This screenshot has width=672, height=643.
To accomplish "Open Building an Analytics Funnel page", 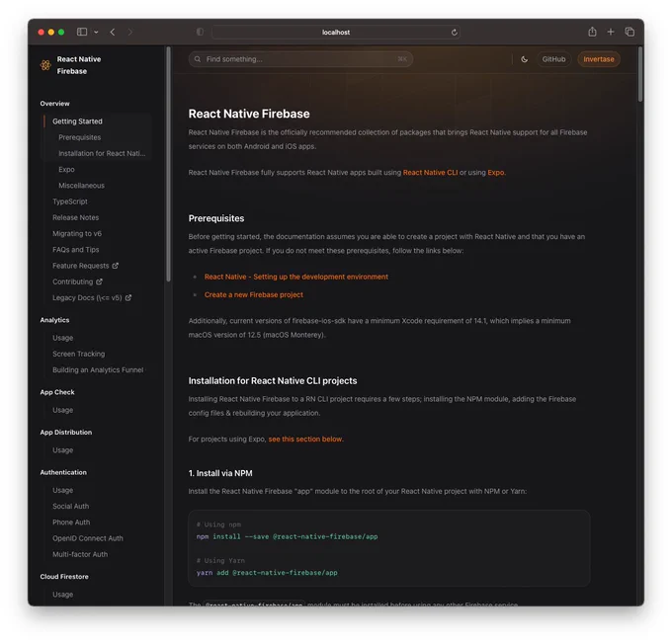I will [98, 370].
